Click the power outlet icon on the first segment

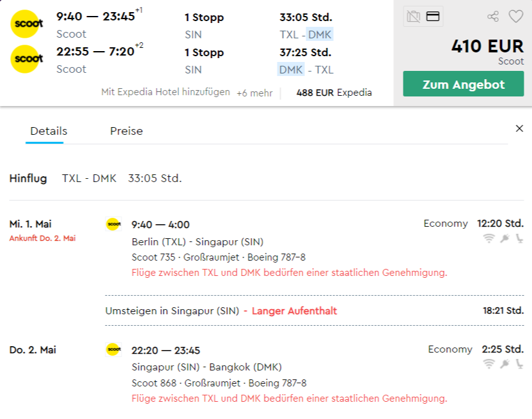click(505, 238)
